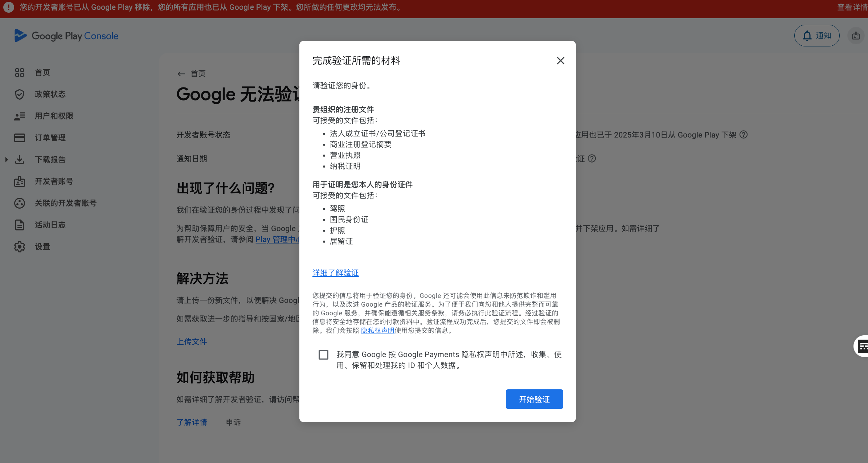This screenshot has height=463, width=868.
Task: Close the verification materials dialog
Action: [x=560, y=61]
